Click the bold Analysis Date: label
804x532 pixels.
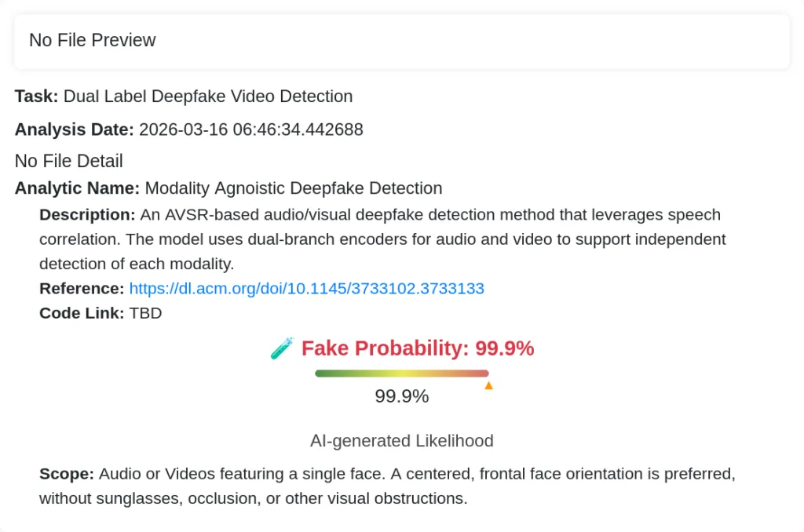(75, 129)
